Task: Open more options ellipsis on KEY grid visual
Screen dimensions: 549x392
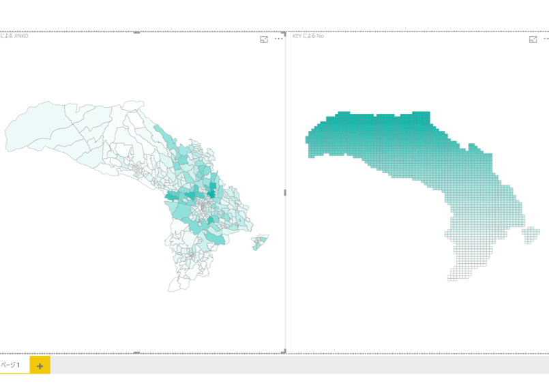Action: [x=546, y=39]
